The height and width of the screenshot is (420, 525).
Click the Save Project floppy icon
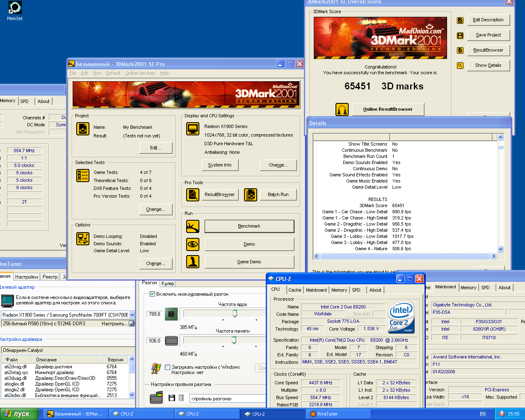click(460, 35)
